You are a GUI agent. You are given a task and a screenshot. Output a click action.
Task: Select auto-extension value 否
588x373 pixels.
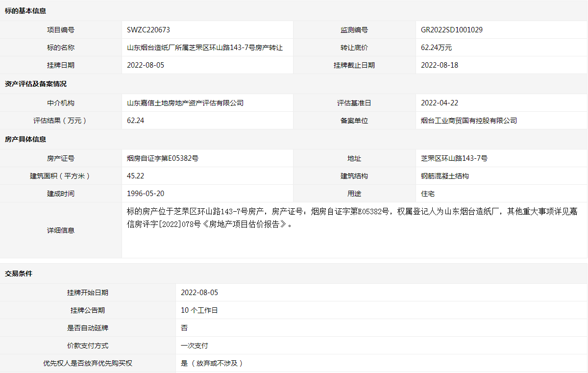[184, 328]
